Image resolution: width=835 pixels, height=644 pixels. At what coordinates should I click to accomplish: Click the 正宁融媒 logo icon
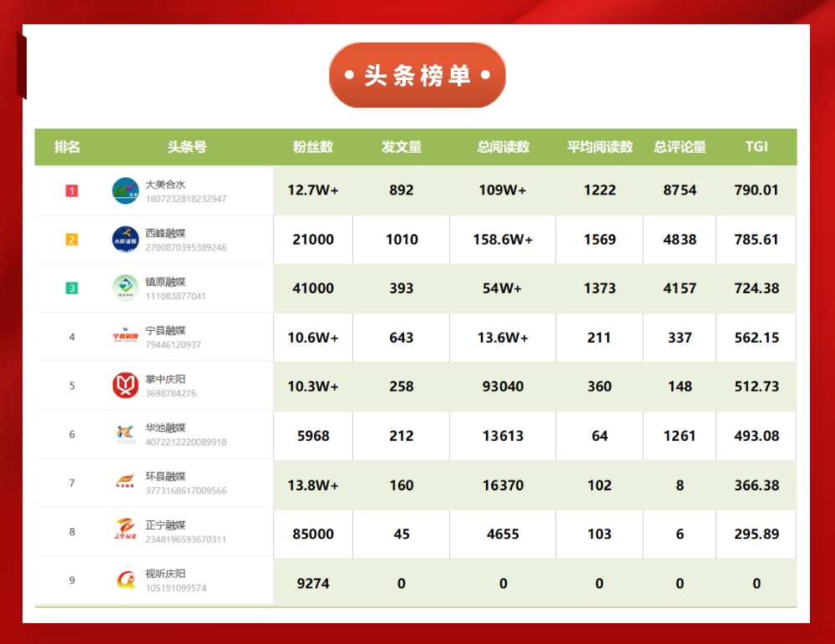pyautogui.click(x=125, y=531)
